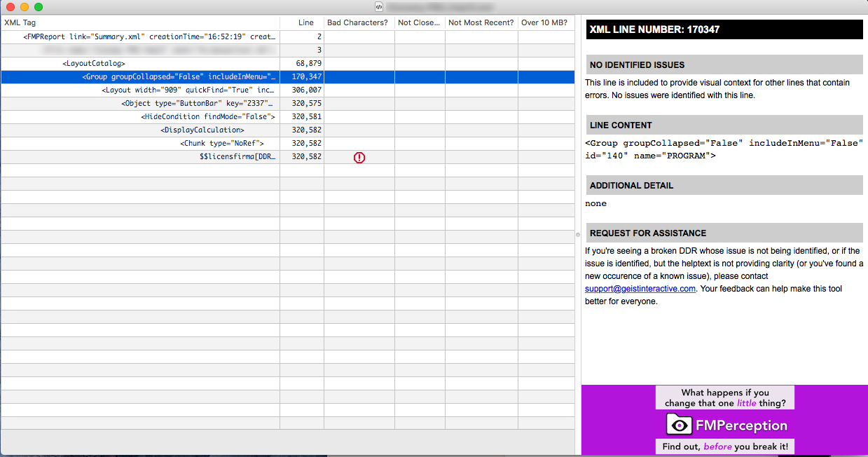The height and width of the screenshot is (457, 868).
Task: Open the support@geistinteractive.com email link
Action: click(640, 289)
